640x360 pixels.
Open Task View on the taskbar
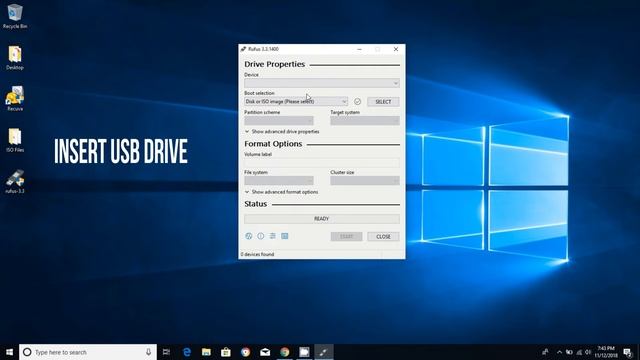point(166,352)
